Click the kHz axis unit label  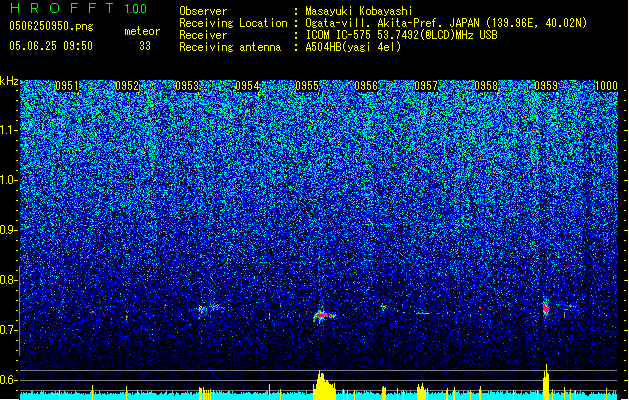coord(9,81)
